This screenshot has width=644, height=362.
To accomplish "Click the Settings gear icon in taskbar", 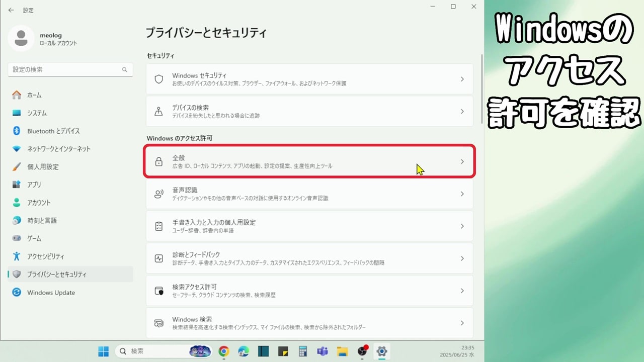I will point(382,351).
